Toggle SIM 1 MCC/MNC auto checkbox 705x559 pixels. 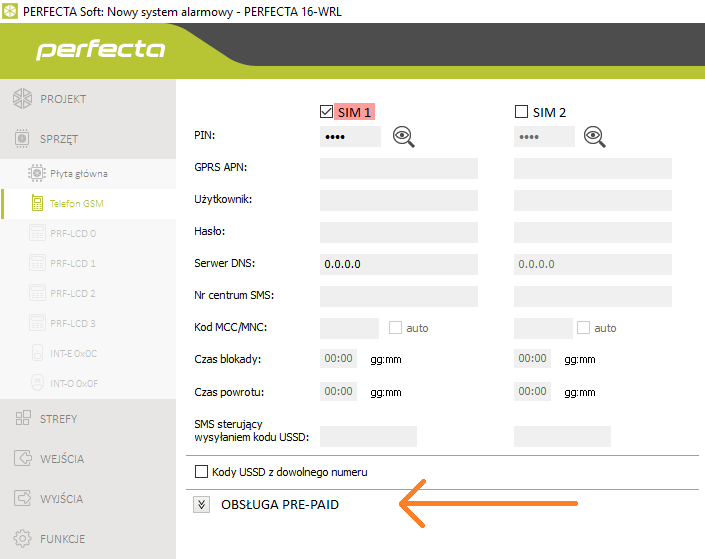pos(395,328)
